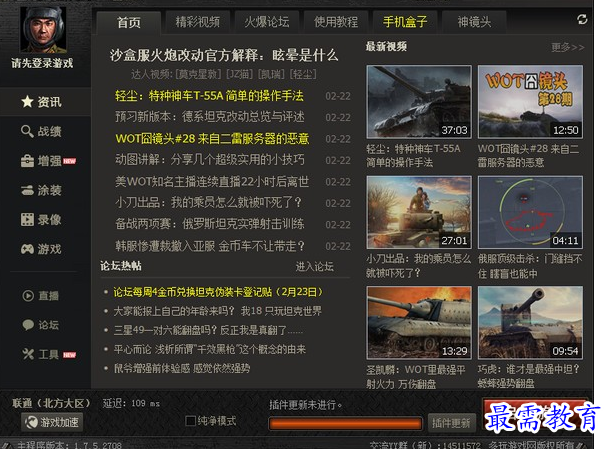Click video caption 俄服顶级击杀:门缝挡不住
Screen dimensions: 609x449
click(530, 266)
